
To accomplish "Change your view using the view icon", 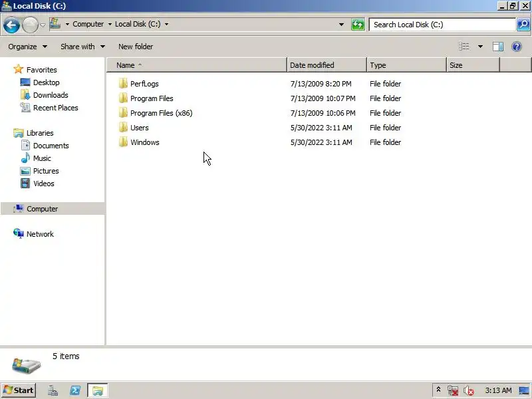I will 464,47.
